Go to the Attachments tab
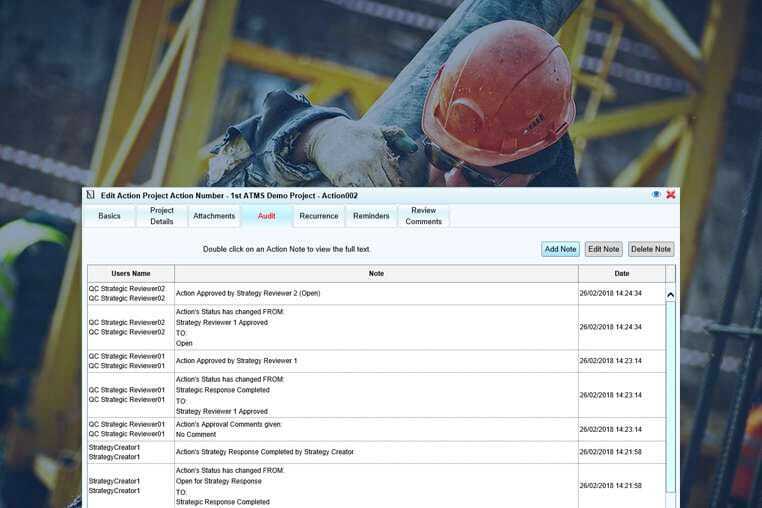 [214, 216]
